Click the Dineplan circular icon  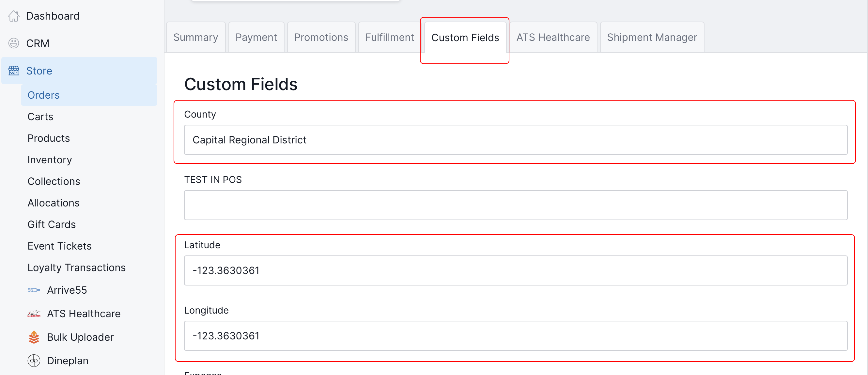tap(34, 361)
